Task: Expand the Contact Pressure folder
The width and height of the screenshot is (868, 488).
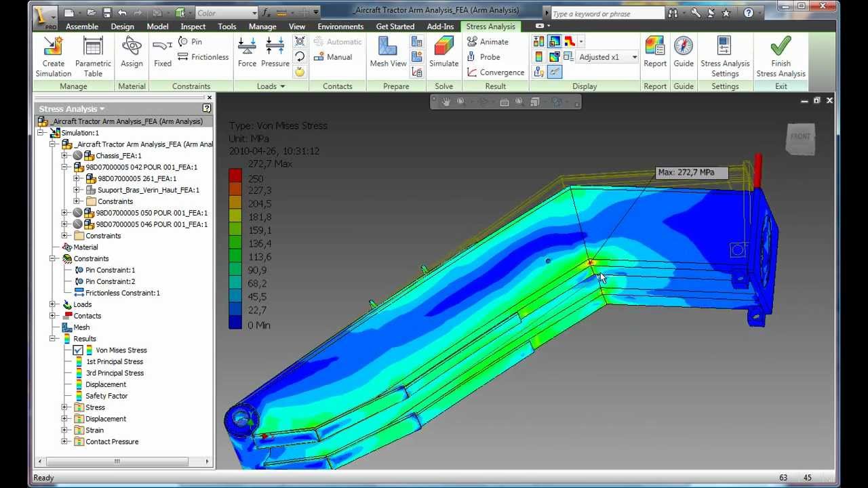Action: (x=65, y=441)
